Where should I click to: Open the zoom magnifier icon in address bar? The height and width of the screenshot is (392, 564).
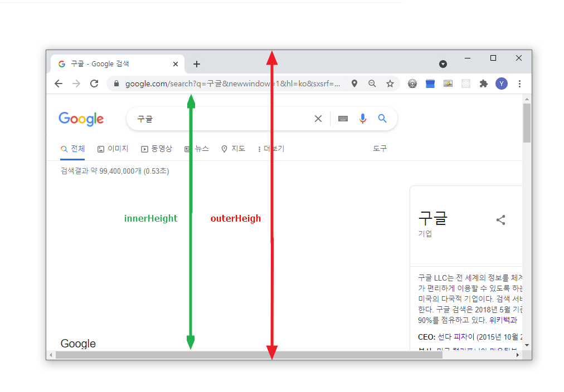pyautogui.click(x=372, y=84)
